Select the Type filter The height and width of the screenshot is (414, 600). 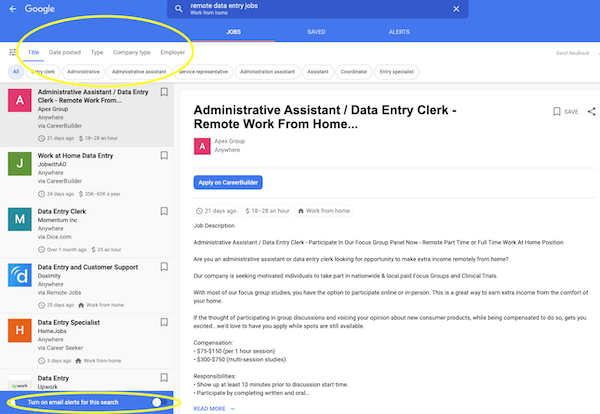click(97, 52)
